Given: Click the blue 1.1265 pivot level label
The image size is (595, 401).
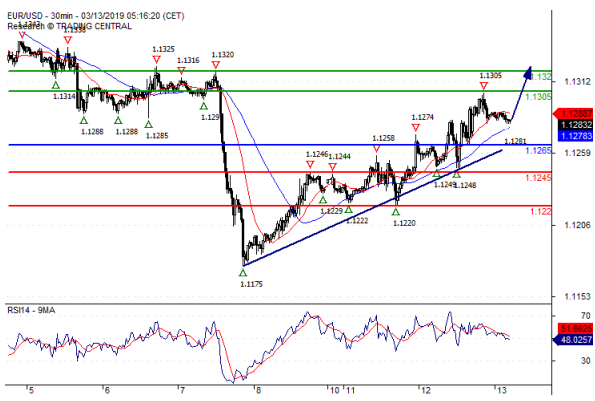Looking at the screenshot, I should point(538,151).
